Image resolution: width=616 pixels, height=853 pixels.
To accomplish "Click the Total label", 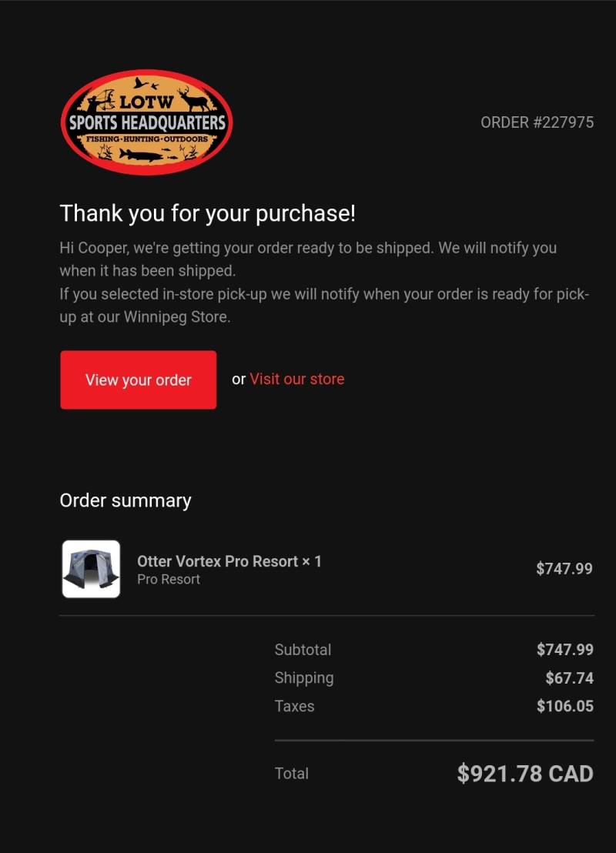I will (292, 774).
